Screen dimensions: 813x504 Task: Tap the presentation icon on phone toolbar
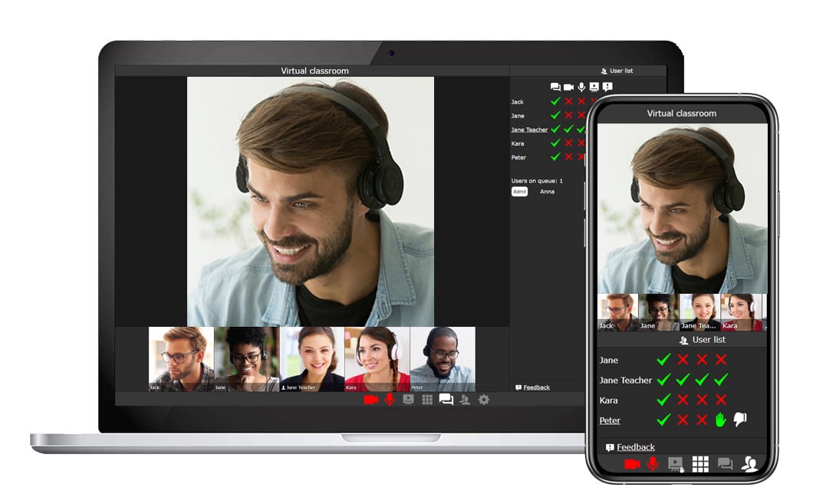(676, 464)
